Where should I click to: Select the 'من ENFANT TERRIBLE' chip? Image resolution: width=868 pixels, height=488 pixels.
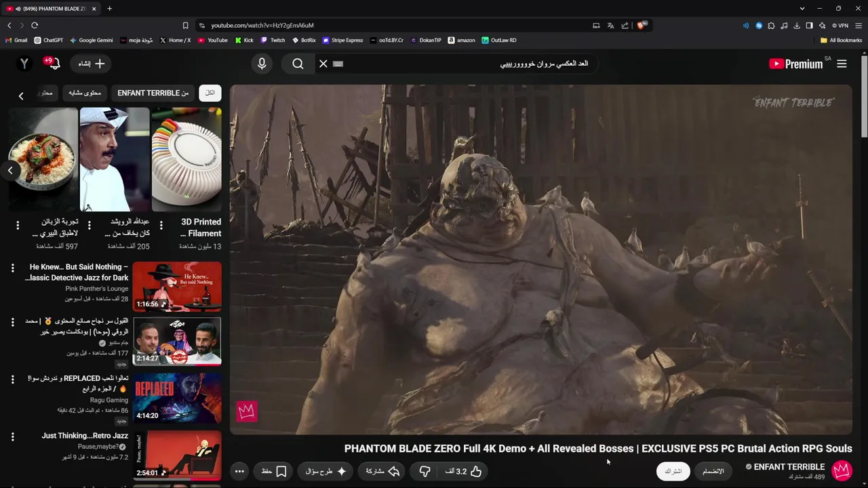[153, 93]
